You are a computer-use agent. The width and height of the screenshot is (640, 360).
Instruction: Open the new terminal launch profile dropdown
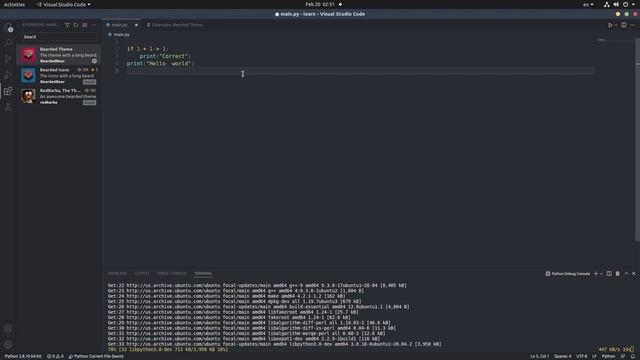[601, 273]
